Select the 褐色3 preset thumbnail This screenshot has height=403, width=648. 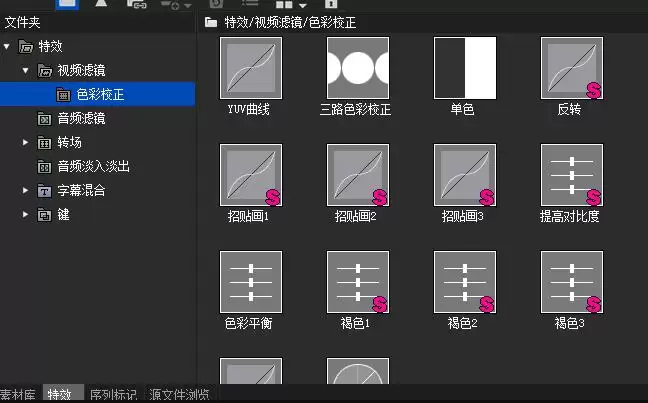coord(572,282)
